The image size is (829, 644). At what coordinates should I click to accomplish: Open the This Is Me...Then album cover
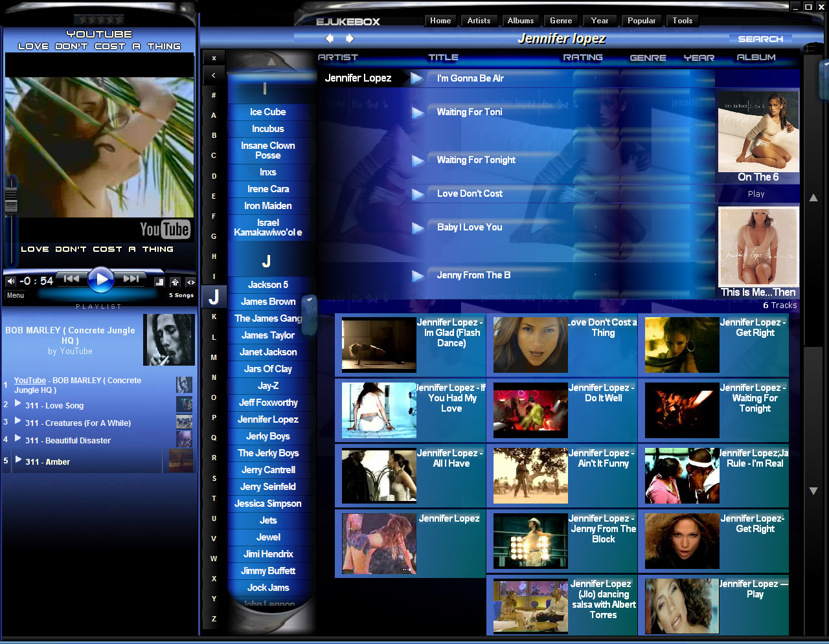(758, 247)
